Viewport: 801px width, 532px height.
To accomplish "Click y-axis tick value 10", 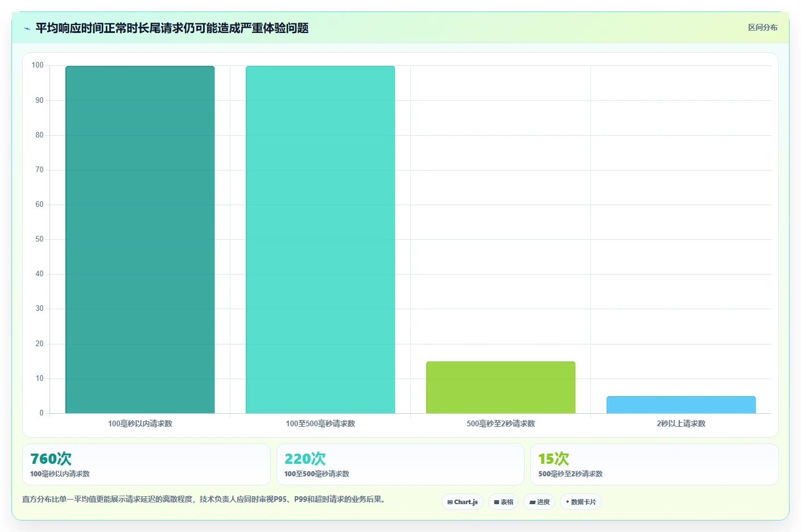I will click(39, 379).
